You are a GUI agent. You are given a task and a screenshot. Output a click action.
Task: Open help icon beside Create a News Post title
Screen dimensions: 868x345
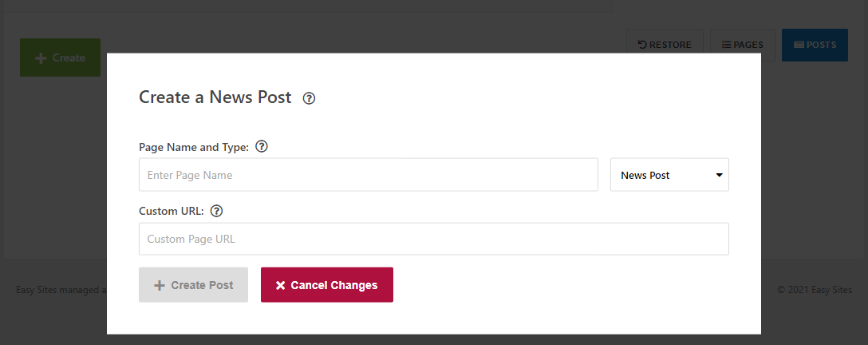pyautogui.click(x=309, y=98)
